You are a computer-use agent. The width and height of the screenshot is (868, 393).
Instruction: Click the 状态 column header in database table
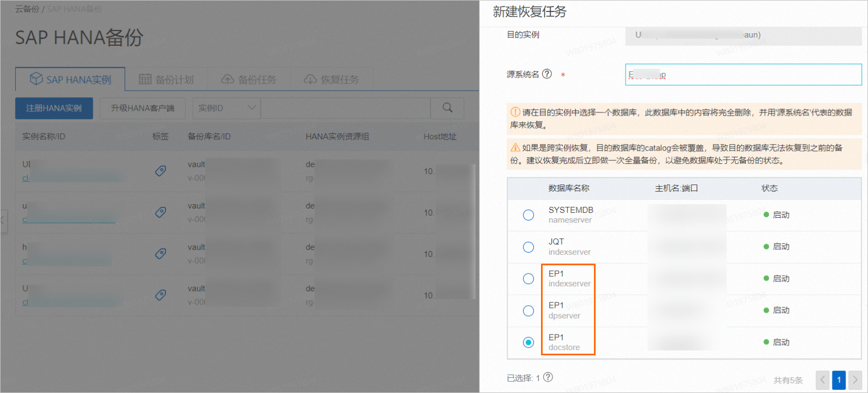(770, 188)
